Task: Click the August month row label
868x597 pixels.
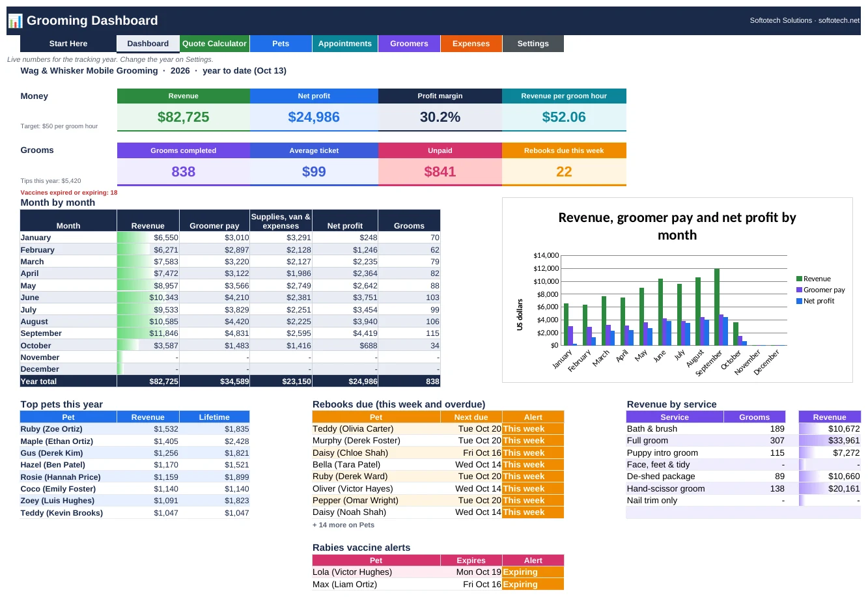Action: [x=68, y=322]
